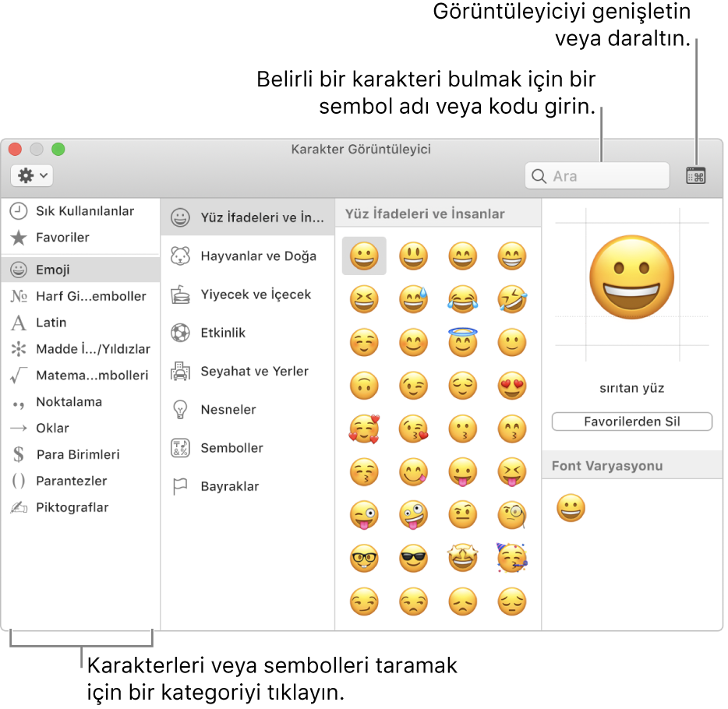Choose the Latin category
Screen dimensions: 728x709
click(80, 323)
